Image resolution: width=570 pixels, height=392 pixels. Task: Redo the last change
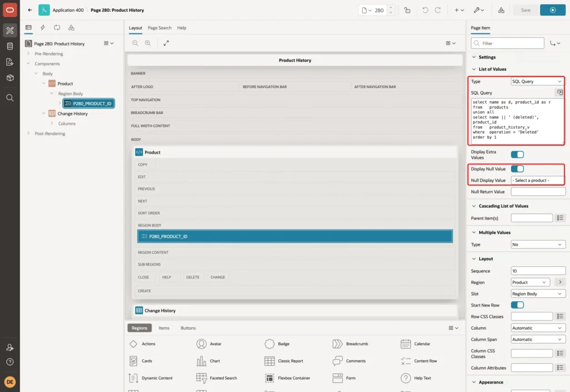(438, 10)
